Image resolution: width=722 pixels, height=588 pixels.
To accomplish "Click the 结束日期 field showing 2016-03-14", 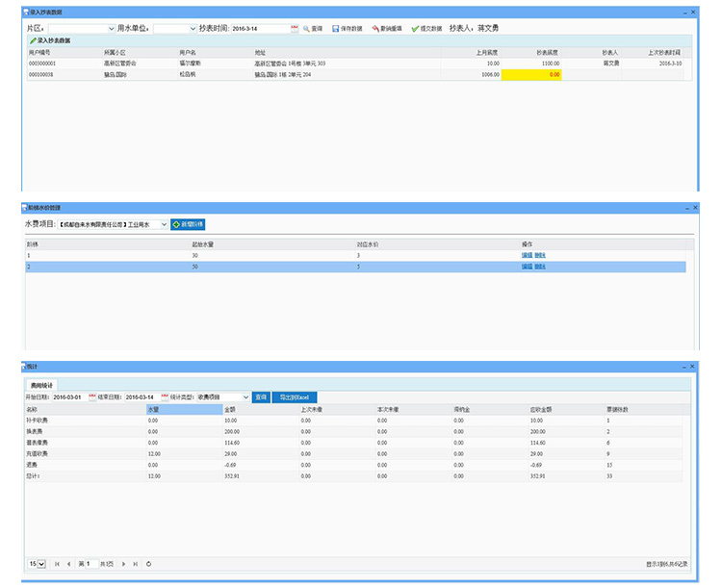I will [142, 397].
